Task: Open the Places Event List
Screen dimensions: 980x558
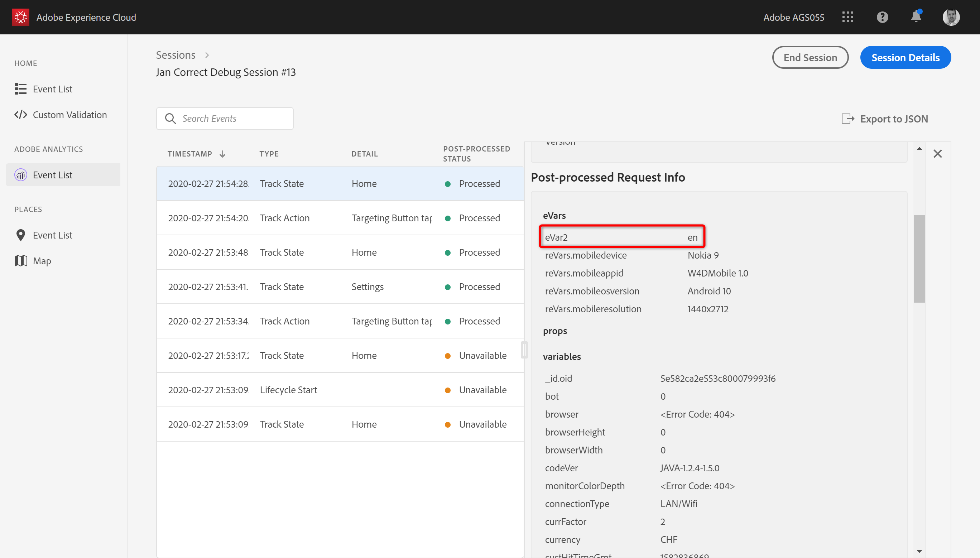Action: [x=53, y=235]
